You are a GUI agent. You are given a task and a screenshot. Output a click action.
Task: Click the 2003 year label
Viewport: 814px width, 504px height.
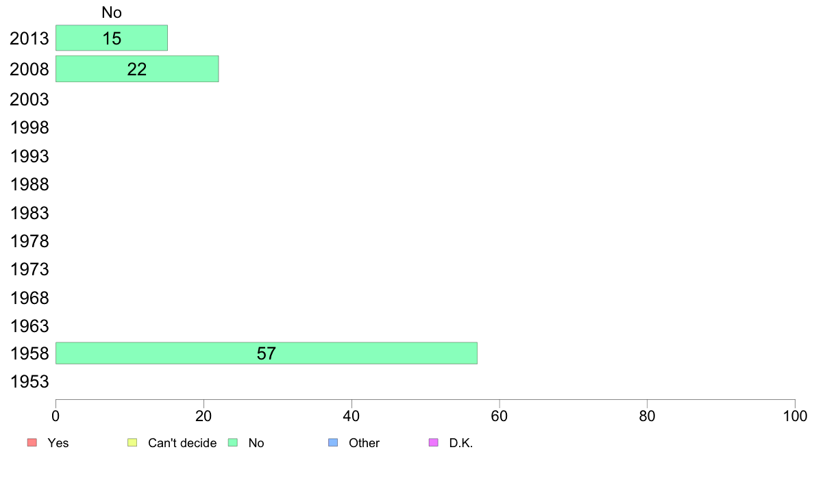pos(29,99)
